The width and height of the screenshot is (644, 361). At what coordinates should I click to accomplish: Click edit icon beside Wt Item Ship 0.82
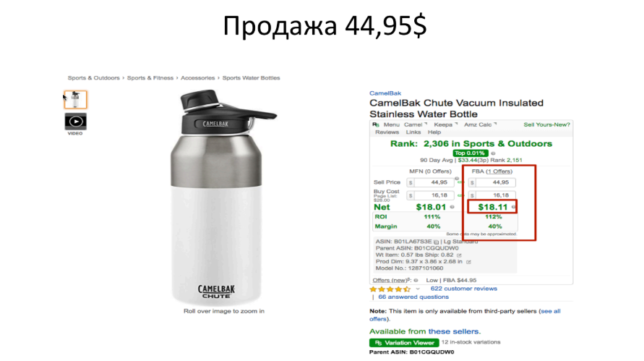point(459,255)
